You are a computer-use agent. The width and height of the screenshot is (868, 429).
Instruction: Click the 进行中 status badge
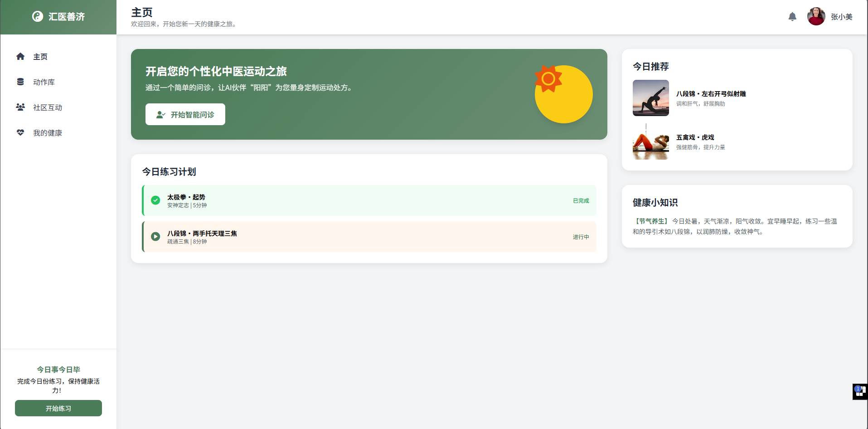coord(581,237)
